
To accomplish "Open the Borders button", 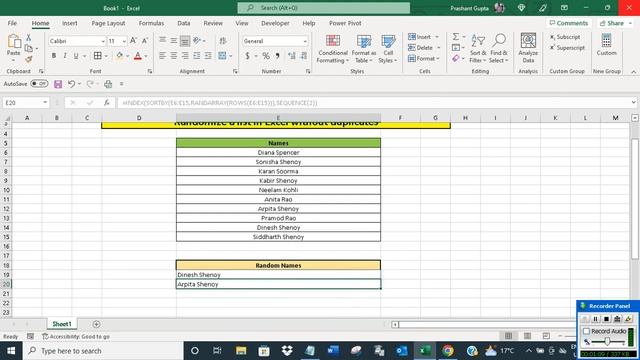I will click(x=98, y=56).
